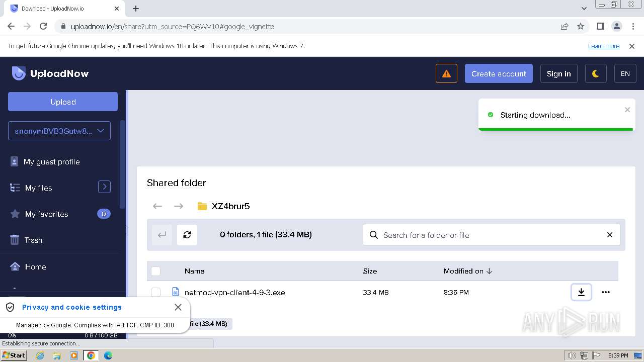Click the netmod-vpn-client-4-9-3.exe file name
644x362 pixels.
click(x=234, y=293)
